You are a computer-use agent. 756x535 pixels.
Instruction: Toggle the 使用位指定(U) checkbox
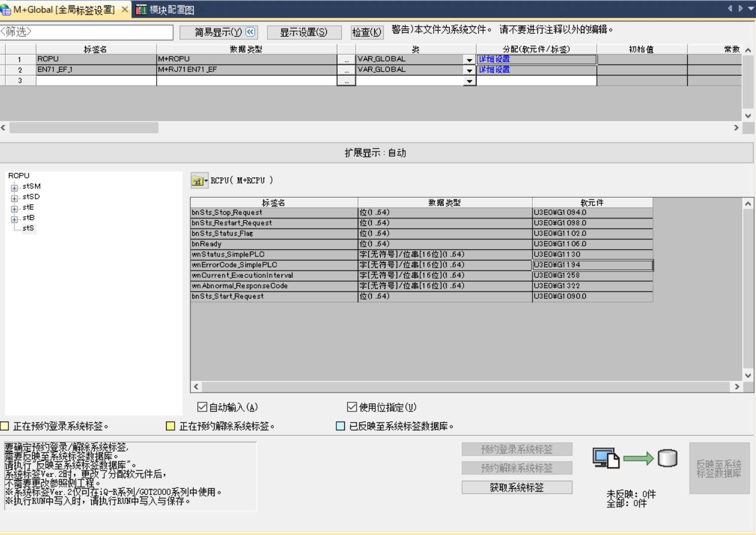point(352,407)
